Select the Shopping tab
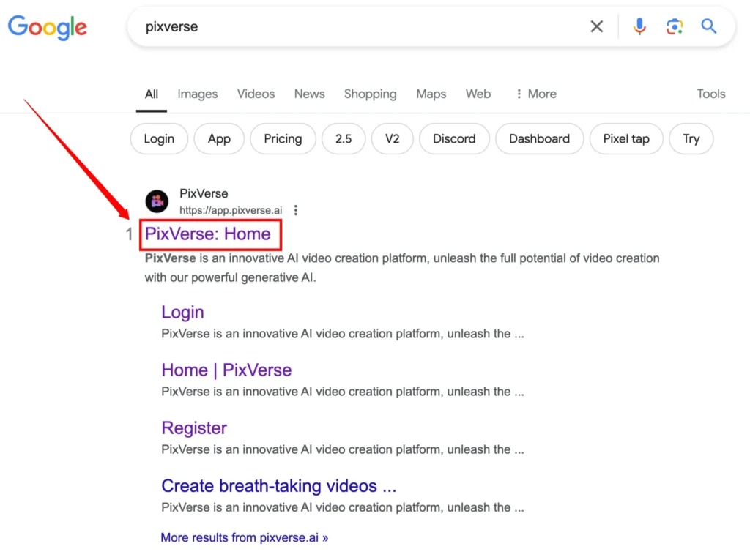 click(370, 94)
